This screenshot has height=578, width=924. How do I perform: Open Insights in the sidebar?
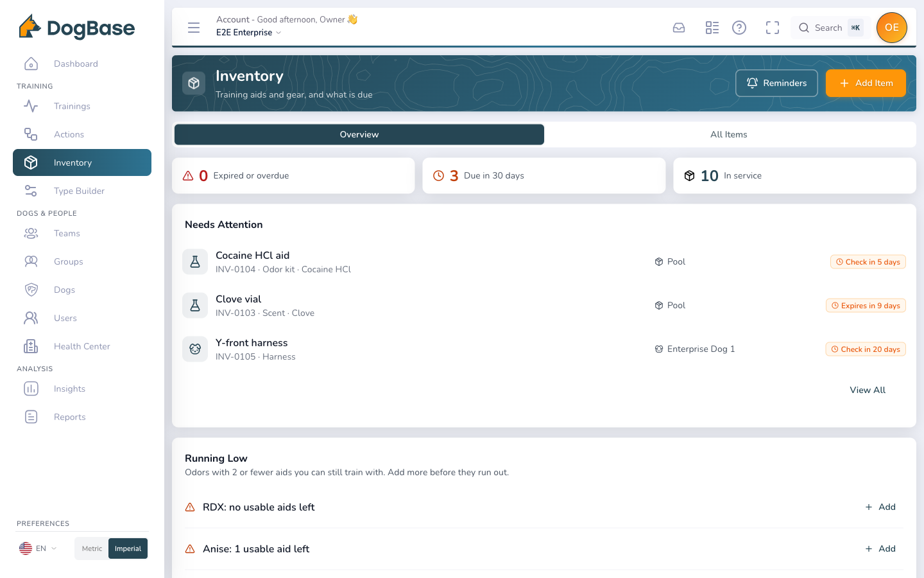click(82, 389)
